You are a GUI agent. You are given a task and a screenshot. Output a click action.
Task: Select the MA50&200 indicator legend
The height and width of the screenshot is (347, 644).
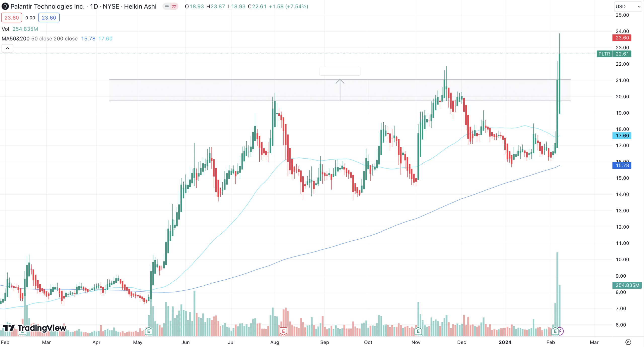pos(39,38)
